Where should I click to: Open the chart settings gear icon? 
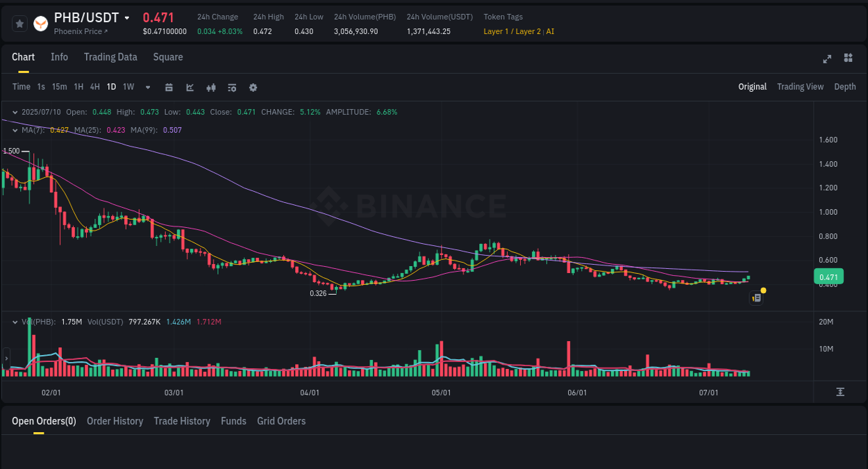pos(253,88)
